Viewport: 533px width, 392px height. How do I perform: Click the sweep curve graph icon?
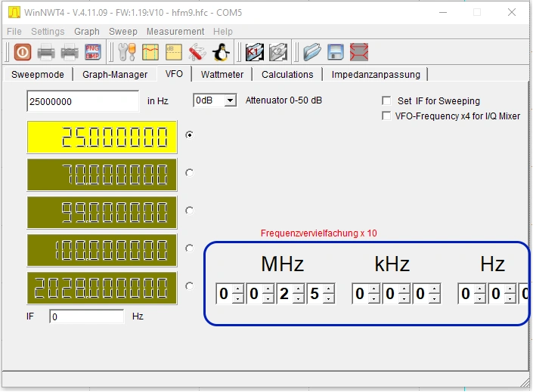click(150, 52)
